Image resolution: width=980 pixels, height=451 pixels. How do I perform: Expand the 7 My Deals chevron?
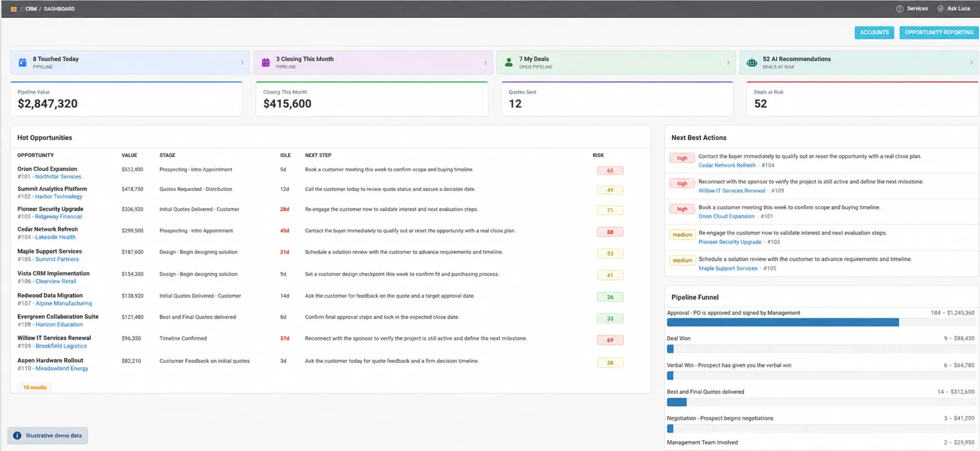[x=728, y=62]
